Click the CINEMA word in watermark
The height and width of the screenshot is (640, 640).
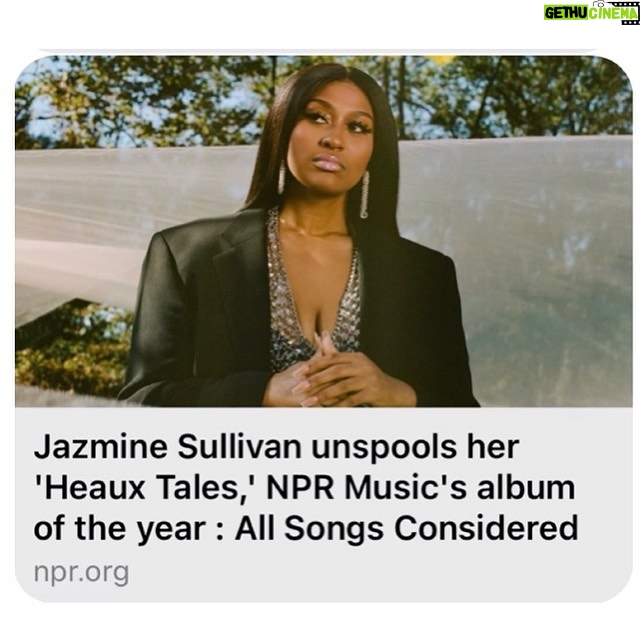613,13
